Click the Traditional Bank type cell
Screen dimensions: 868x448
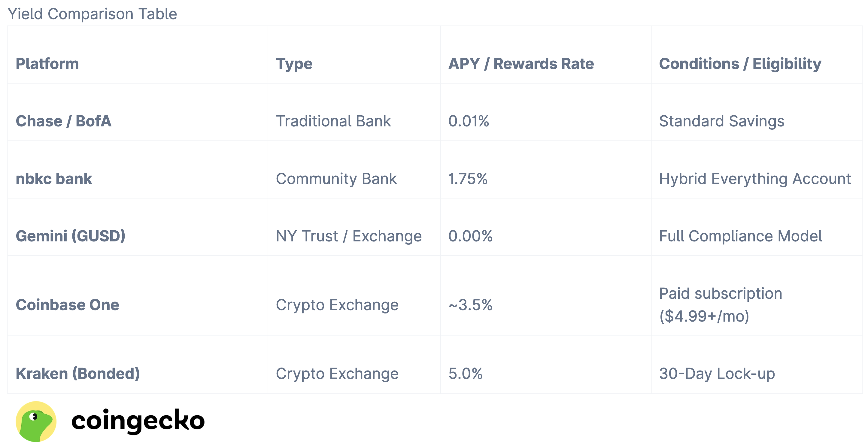tap(333, 121)
